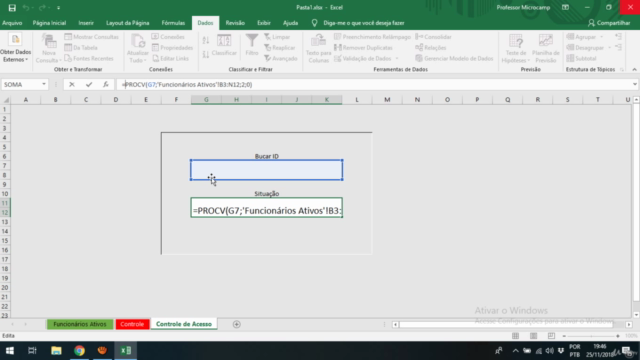Screen dimensions: 640x360
Task: Click Remover Duplicatas
Action: pos(363,48)
